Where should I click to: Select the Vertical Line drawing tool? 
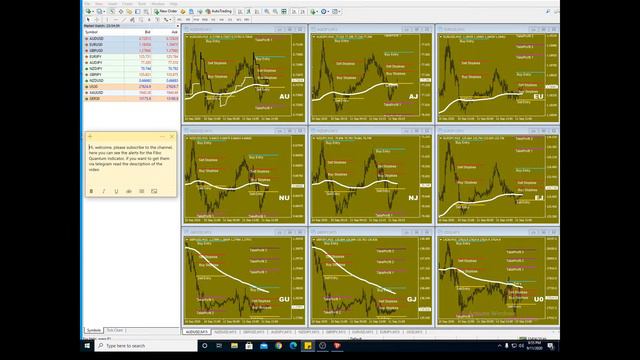[x=107, y=19]
